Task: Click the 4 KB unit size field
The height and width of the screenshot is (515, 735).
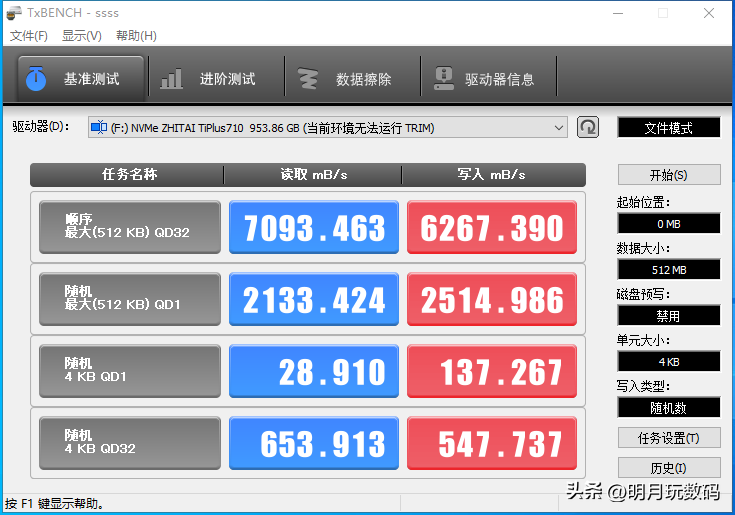Action: click(x=669, y=361)
